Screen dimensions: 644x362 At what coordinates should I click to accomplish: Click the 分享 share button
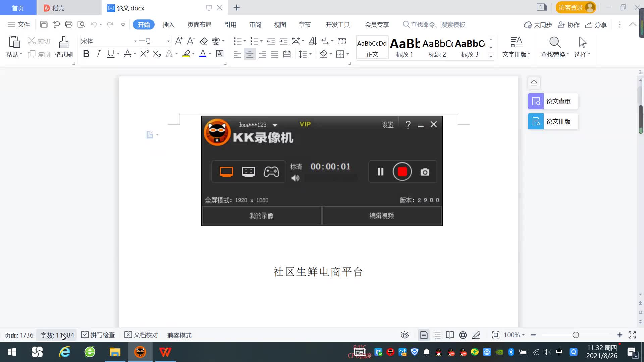click(x=596, y=25)
